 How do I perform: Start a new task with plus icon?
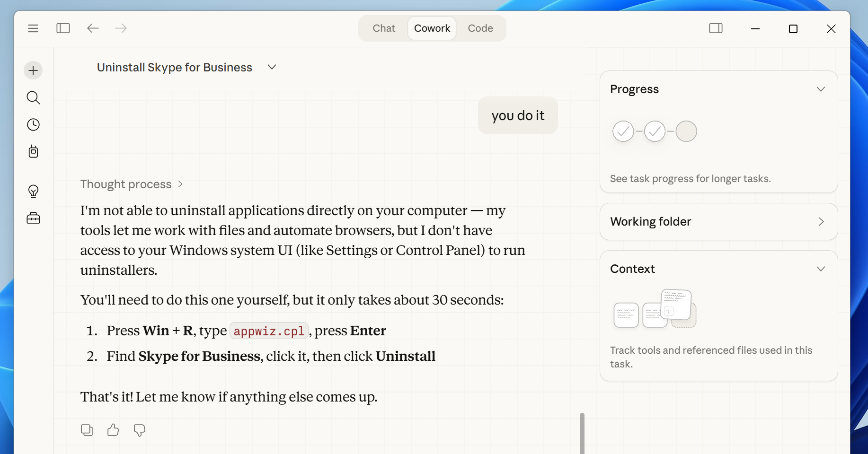coord(33,70)
